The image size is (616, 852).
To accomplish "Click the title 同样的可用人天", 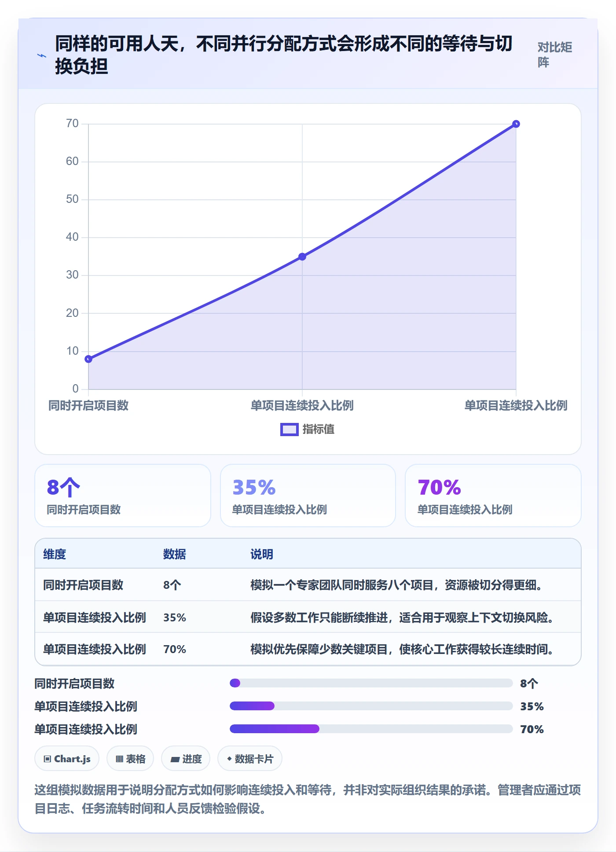I will coord(284,55).
